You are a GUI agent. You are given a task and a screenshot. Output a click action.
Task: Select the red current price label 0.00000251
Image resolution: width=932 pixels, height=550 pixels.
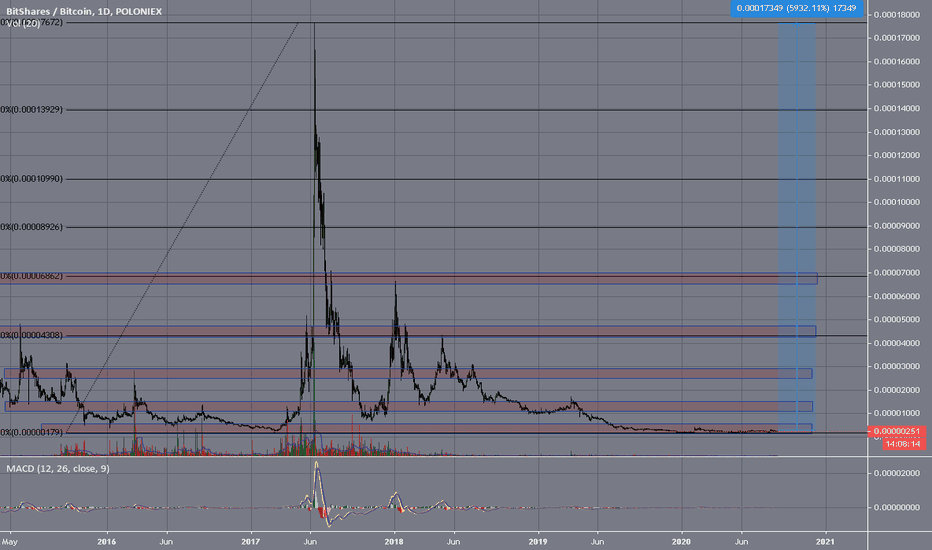[899, 431]
